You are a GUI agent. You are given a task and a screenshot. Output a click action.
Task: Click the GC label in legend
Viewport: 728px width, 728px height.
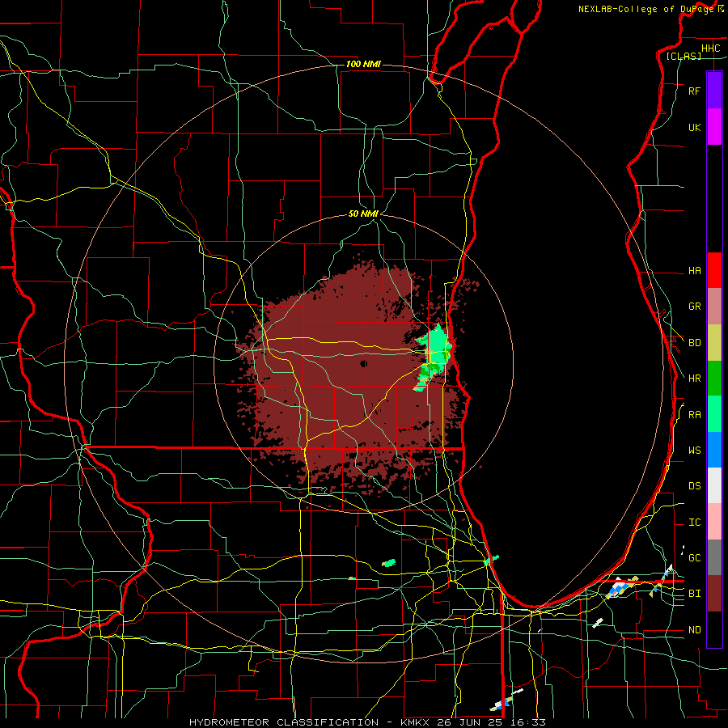coord(694,558)
